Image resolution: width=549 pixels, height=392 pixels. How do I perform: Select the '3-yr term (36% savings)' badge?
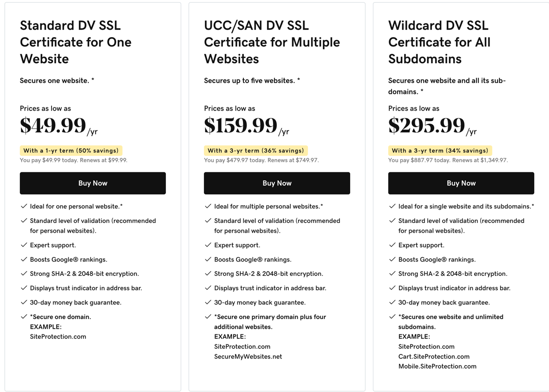256,150
